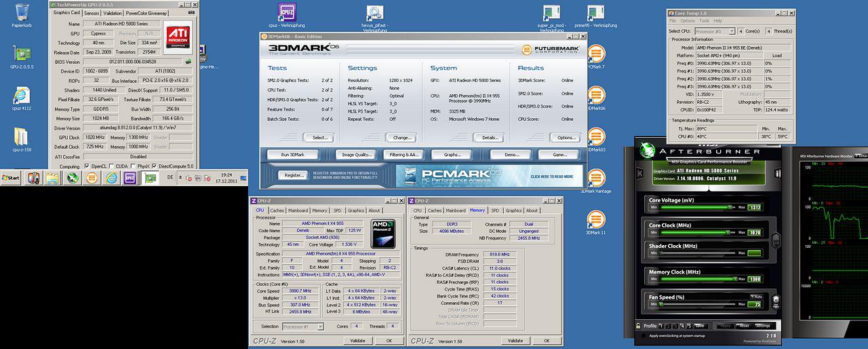Toggle the OpenCL computing checkbox

(86, 166)
